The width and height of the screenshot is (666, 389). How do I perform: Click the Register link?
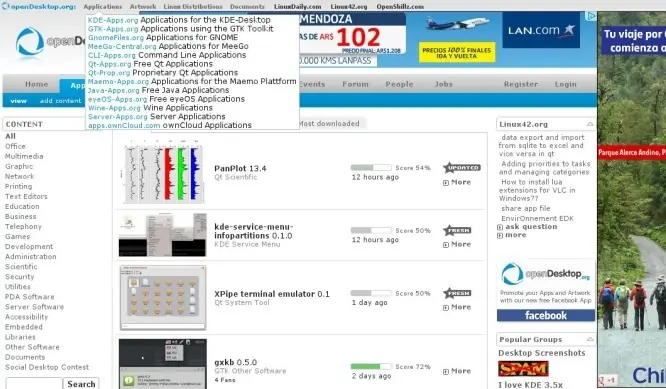pos(521,84)
